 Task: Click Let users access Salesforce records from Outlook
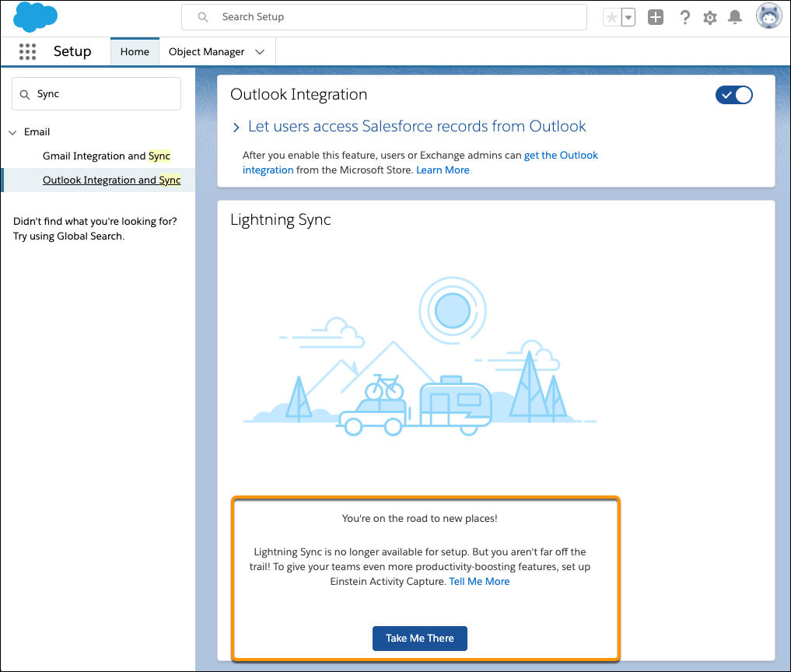click(x=417, y=126)
